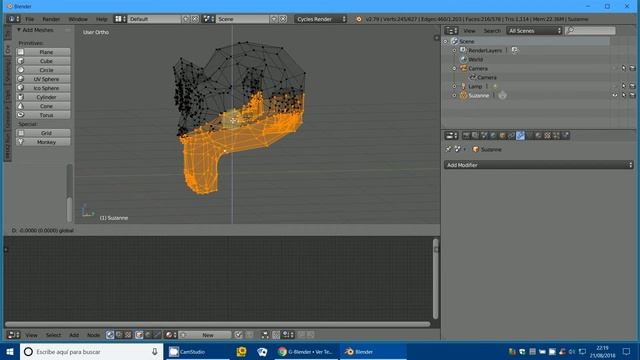The width and height of the screenshot is (640, 360).
Task: Add a Cylinder mesh primitive
Action: (43, 97)
